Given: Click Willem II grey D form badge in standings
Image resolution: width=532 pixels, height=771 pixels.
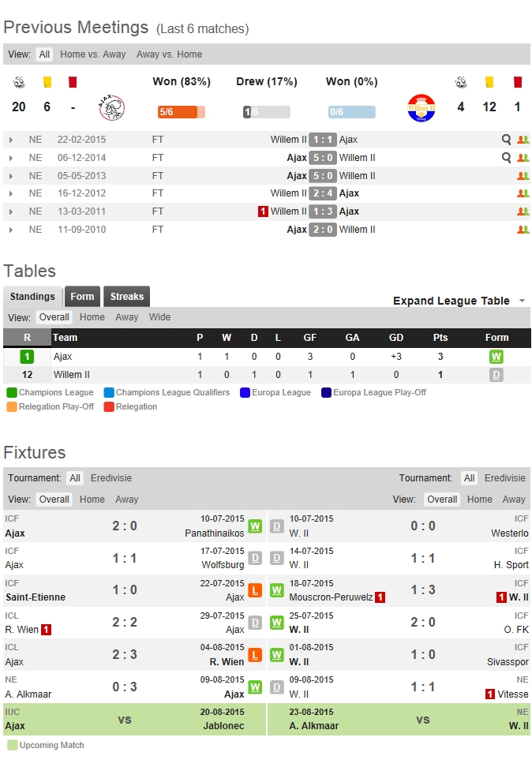Looking at the screenshot, I should 496,375.
